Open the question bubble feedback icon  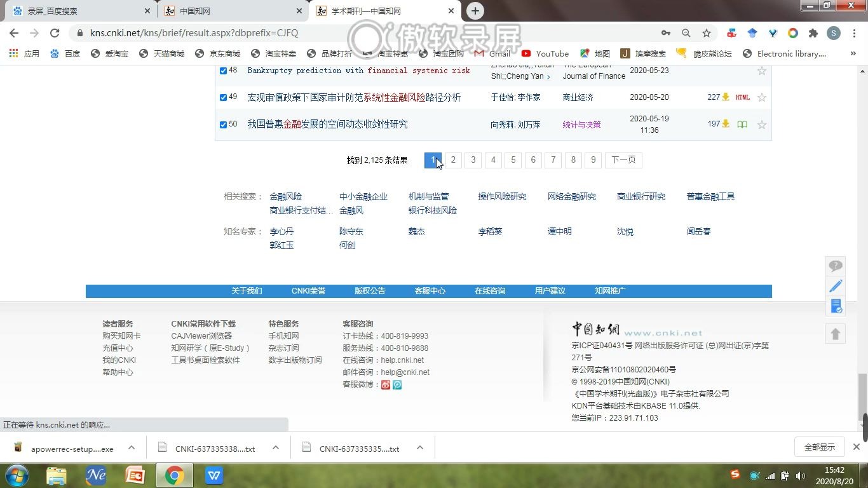pos(836,266)
